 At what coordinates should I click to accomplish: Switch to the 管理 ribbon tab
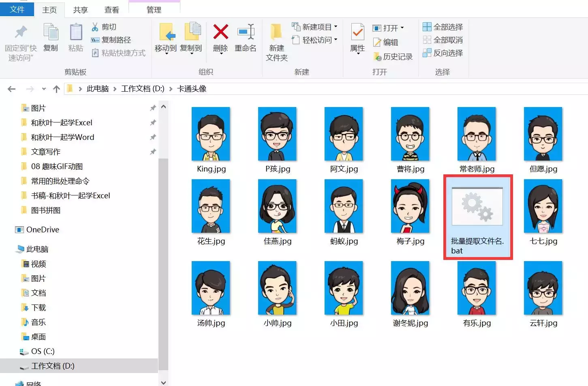[x=154, y=10]
